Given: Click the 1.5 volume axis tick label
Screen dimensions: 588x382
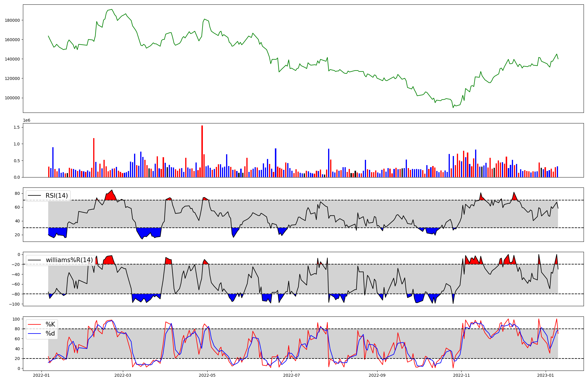Looking at the screenshot, I should tap(16, 127).
